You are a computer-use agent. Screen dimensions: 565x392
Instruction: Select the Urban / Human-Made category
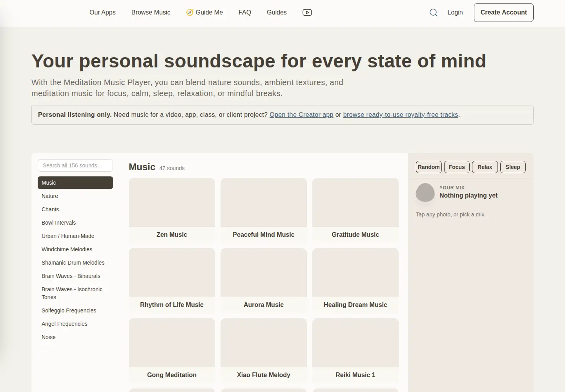[75, 236]
